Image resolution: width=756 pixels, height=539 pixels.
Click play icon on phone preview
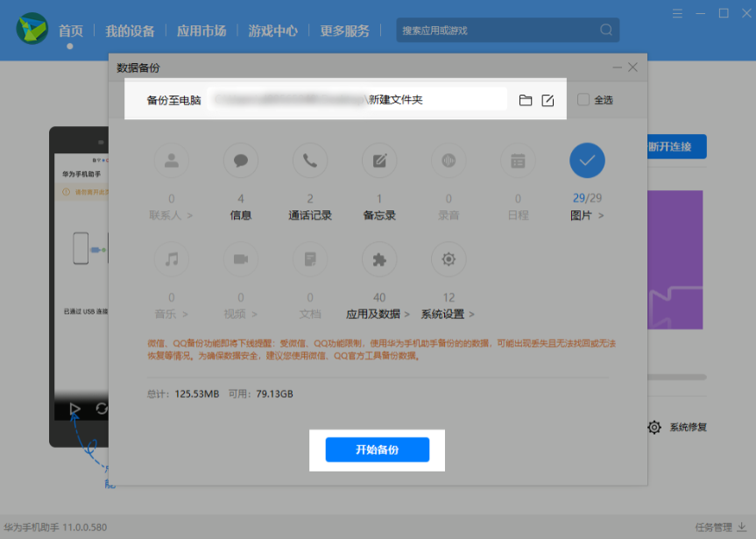tap(74, 409)
